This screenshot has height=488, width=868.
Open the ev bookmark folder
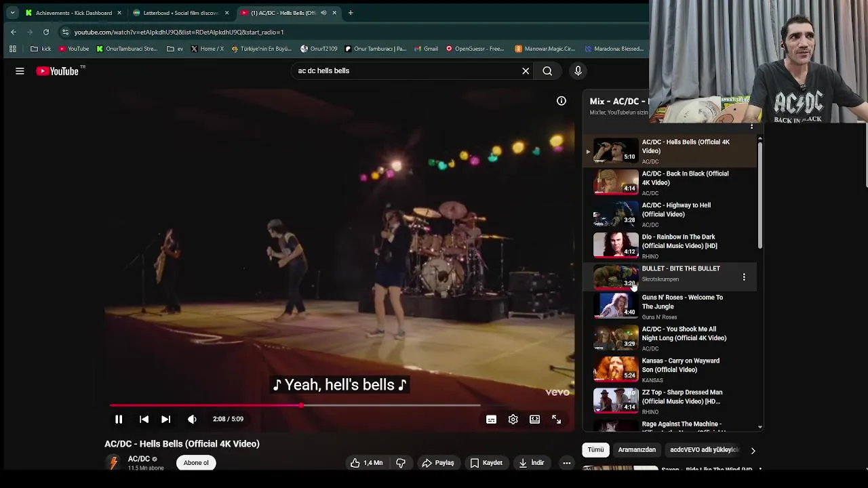pos(175,49)
